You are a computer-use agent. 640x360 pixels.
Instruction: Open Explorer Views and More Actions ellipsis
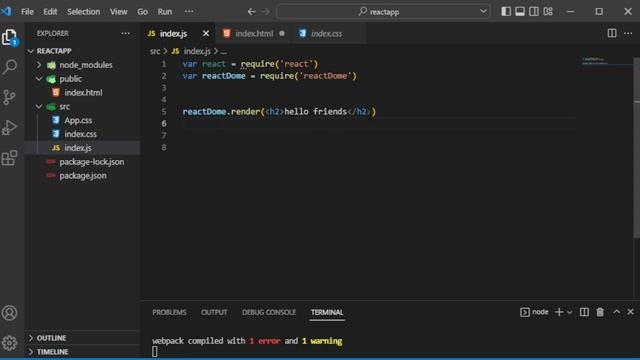click(x=125, y=33)
